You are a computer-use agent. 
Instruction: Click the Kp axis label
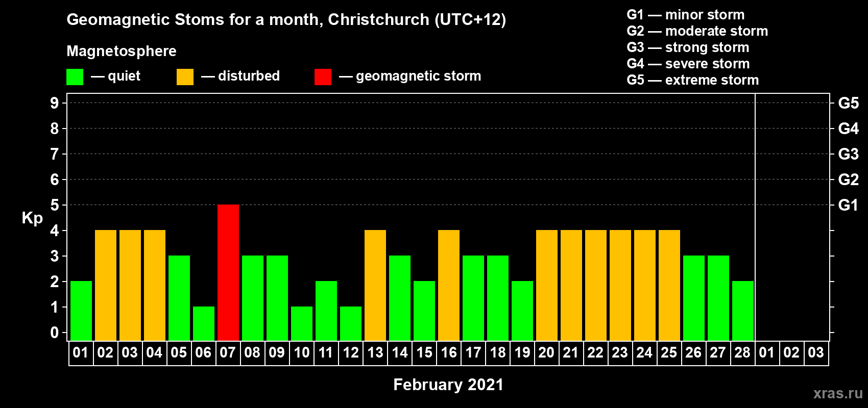pos(32,218)
